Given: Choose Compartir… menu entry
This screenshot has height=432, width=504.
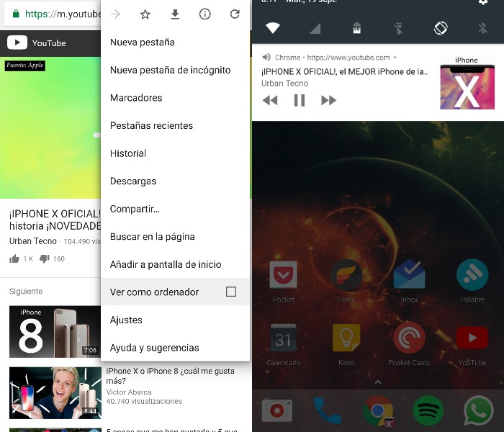Looking at the screenshot, I should point(175,209).
